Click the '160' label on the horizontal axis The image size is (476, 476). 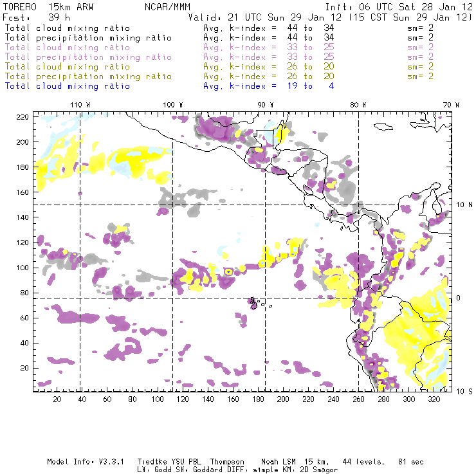(x=233, y=399)
